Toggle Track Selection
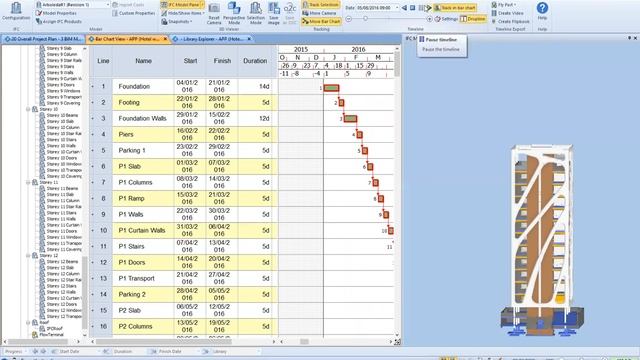 click(x=321, y=4)
